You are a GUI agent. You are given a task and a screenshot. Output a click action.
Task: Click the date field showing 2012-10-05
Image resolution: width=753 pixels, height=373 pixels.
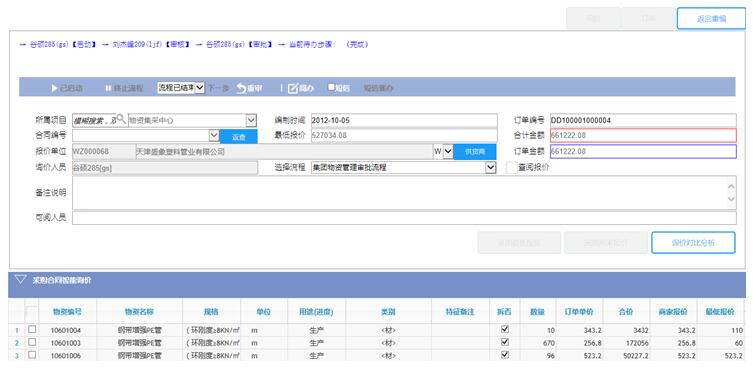click(x=404, y=120)
